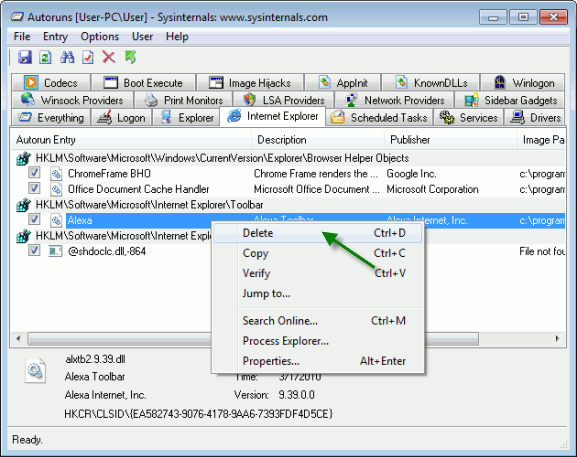Select Process Explorer... in context menu
Image resolution: width=577 pixels, height=457 pixels.
click(x=318, y=341)
